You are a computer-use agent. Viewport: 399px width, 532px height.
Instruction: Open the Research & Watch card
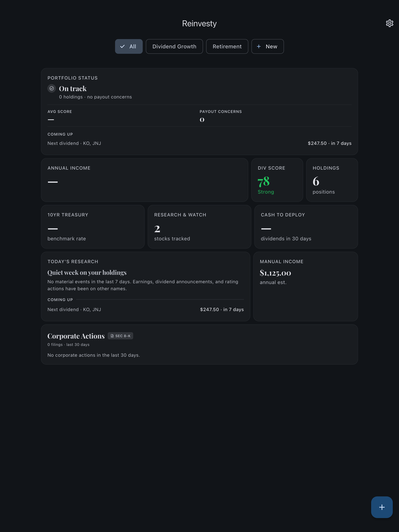coord(199,227)
